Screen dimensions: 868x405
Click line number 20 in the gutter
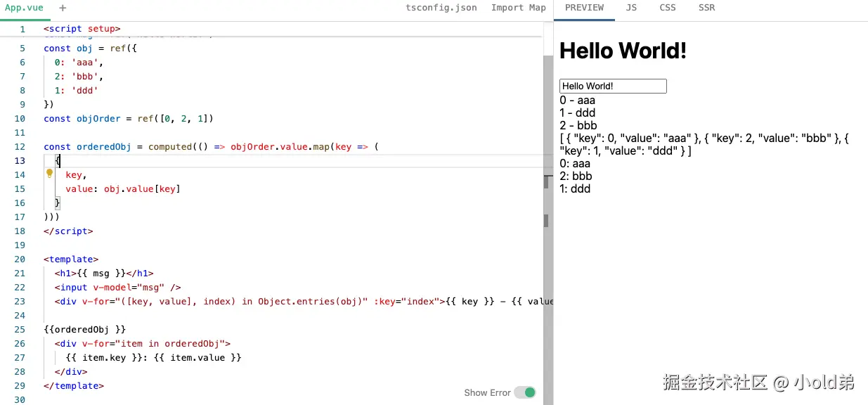[20, 259]
